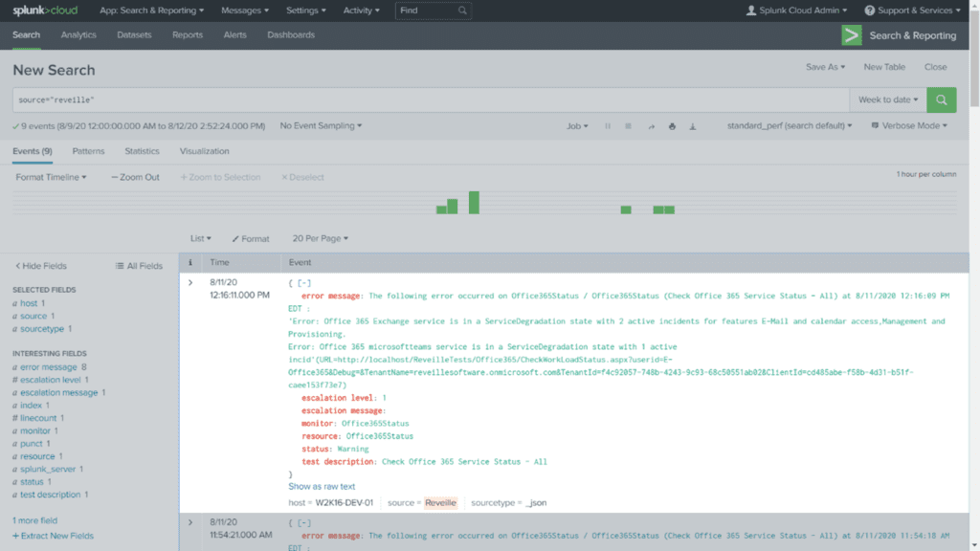
Task: Click host value W2K16-DEV-01
Action: pos(344,503)
